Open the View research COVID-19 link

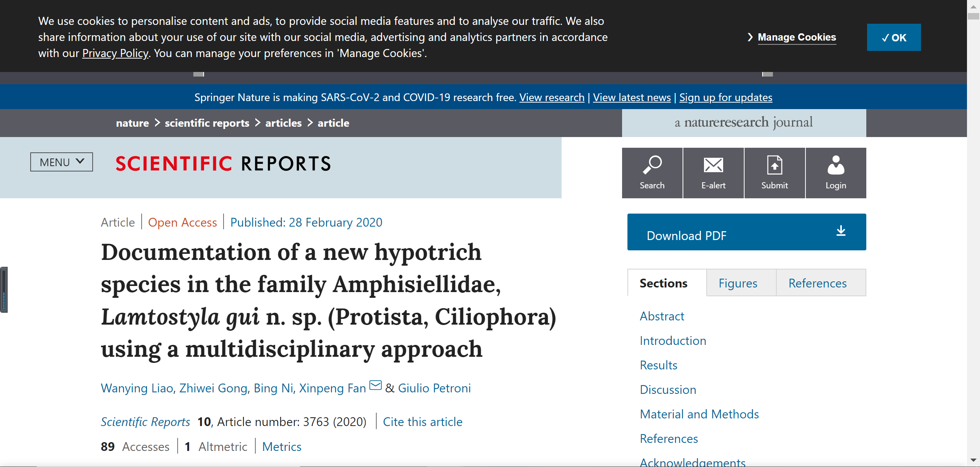552,98
